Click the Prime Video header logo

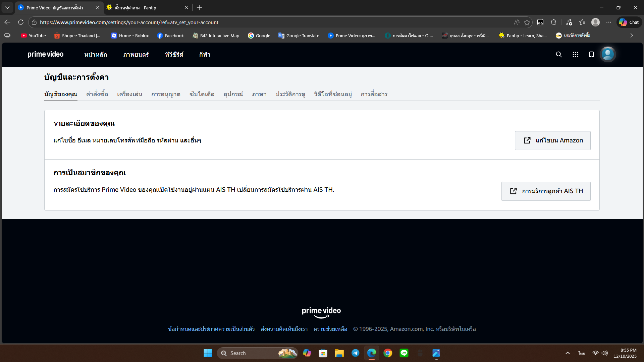45,54
